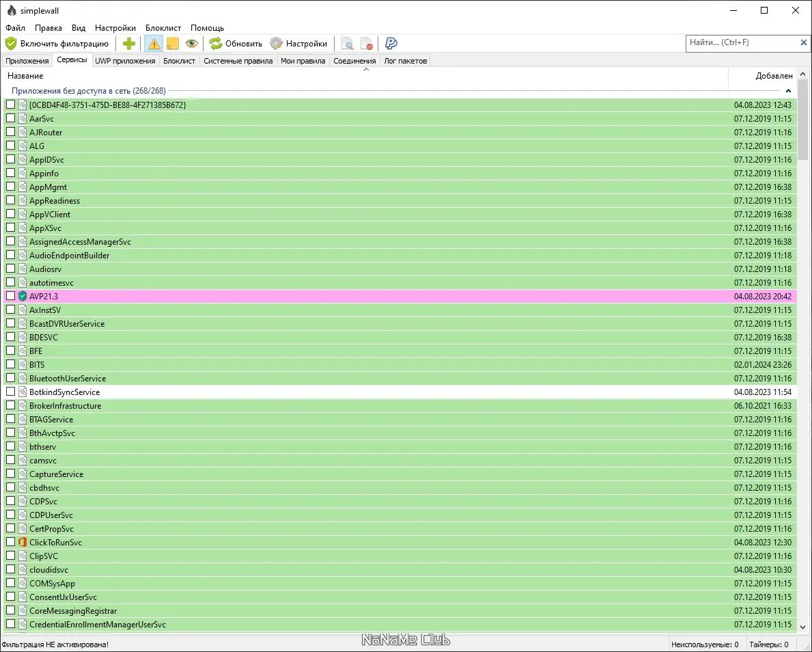812x652 pixels.
Task: Click the service icon of BotkindSyncService
Action: pyautogui.click(x=23, y=392)
